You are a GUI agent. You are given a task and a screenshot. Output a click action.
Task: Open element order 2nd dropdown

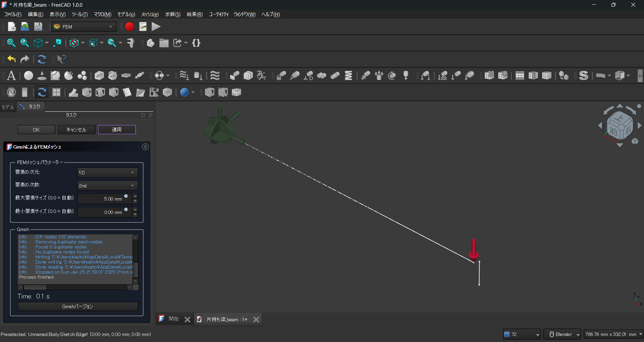coord(108,186)
